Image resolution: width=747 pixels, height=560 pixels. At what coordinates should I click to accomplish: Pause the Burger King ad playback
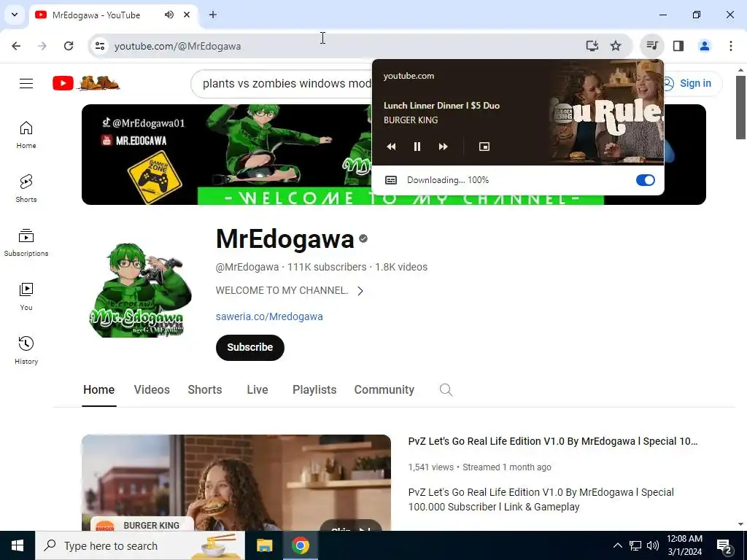pyautogui.click(x=417, y=147)
